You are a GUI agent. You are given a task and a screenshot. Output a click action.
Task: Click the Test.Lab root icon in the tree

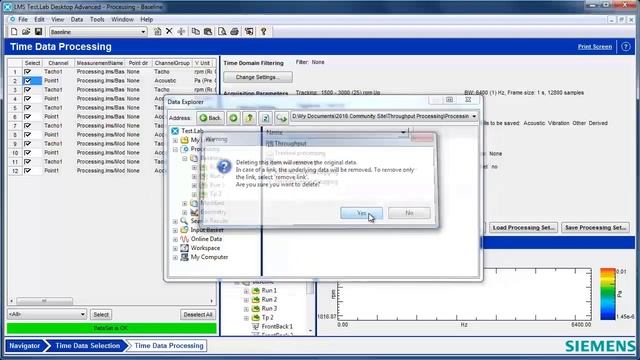(175, 131)
